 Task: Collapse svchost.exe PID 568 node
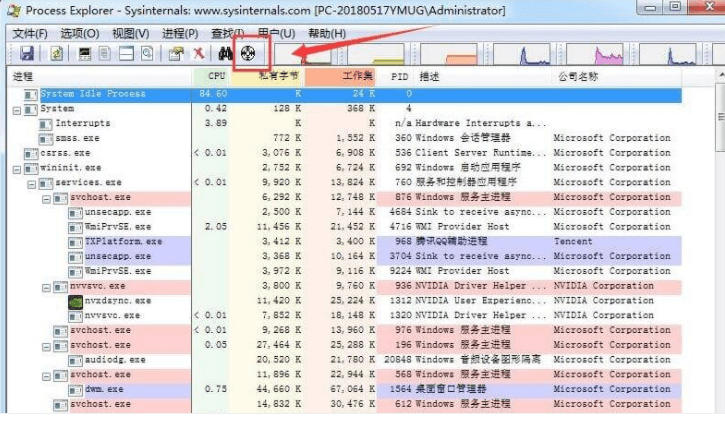[x=47, y=377]
